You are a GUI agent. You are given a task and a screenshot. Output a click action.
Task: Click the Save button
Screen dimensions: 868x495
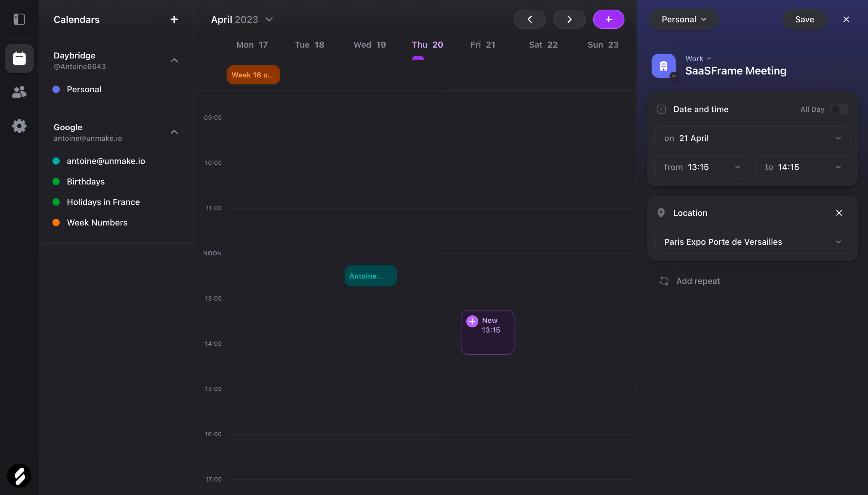(x=804, y=19)
